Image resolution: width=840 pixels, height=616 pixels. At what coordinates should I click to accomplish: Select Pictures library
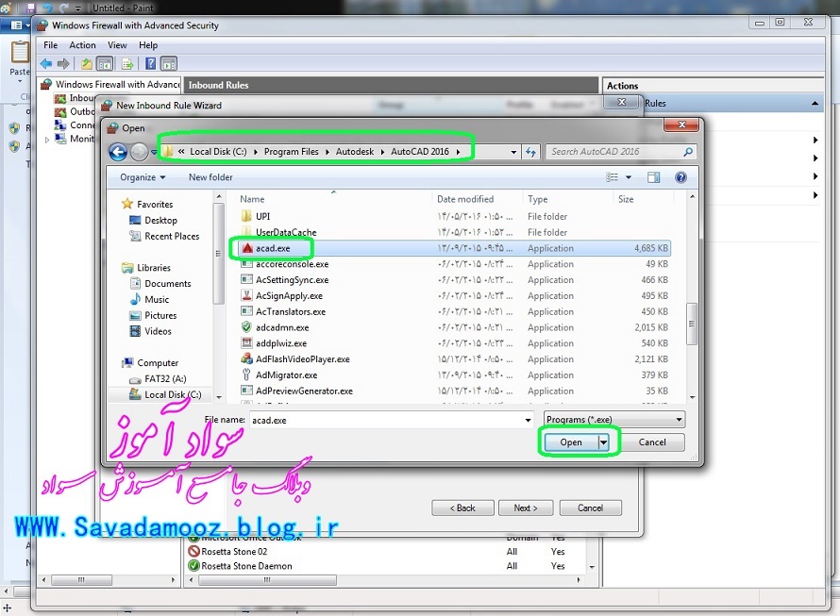pos(160,315)
